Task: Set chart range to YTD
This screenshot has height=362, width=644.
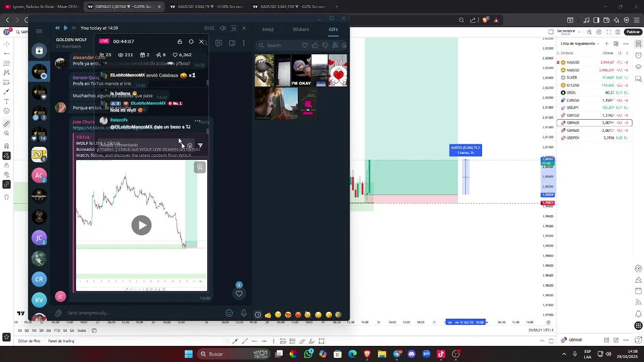Action: coord(57,330)
